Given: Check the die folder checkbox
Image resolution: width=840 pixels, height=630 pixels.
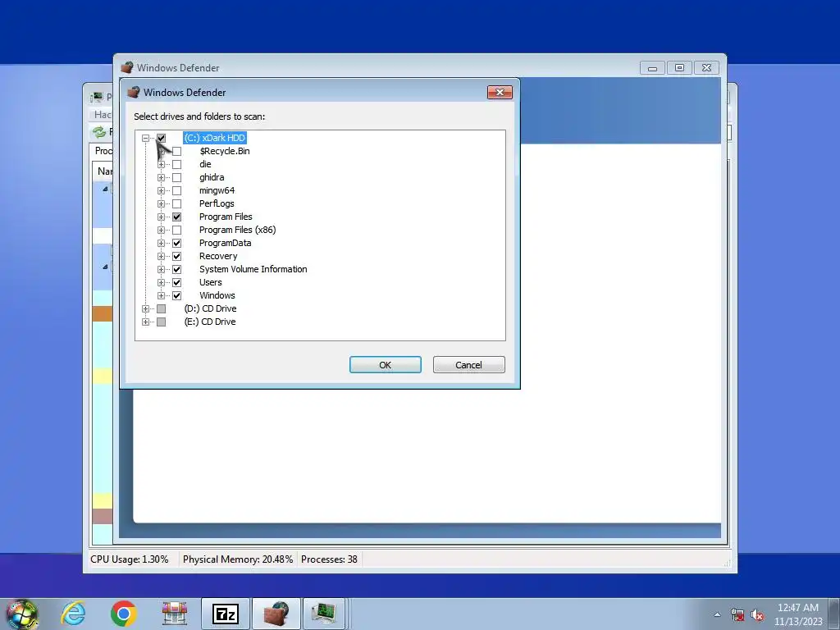Looking at the screenshot, I should (x=177, y=164).
